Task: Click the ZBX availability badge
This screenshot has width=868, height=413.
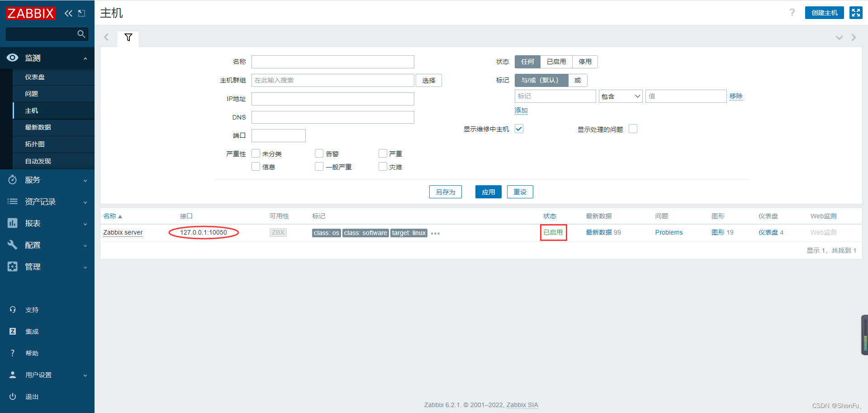Action: point(278,233)
